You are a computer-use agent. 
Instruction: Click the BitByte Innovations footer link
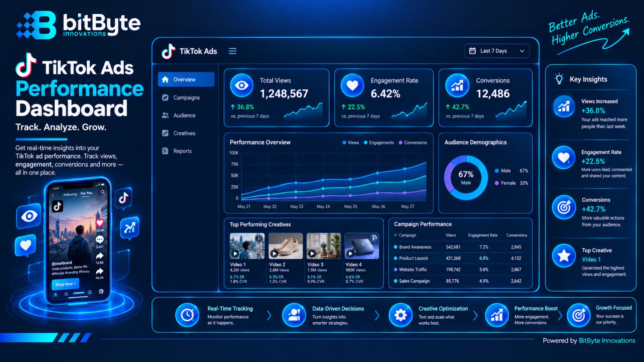tap(607, 340)
